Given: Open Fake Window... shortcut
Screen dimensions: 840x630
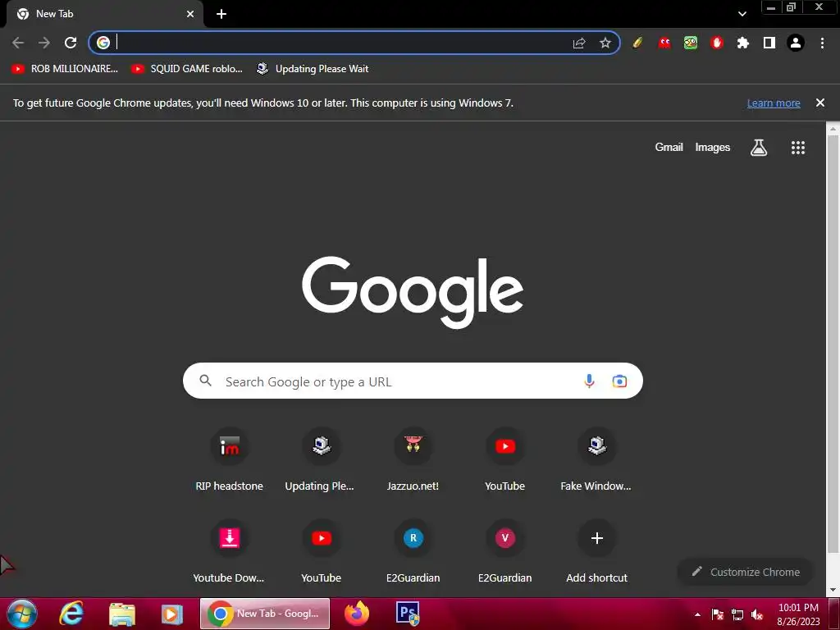Looking at the screenshot, I should pos(597,461).
